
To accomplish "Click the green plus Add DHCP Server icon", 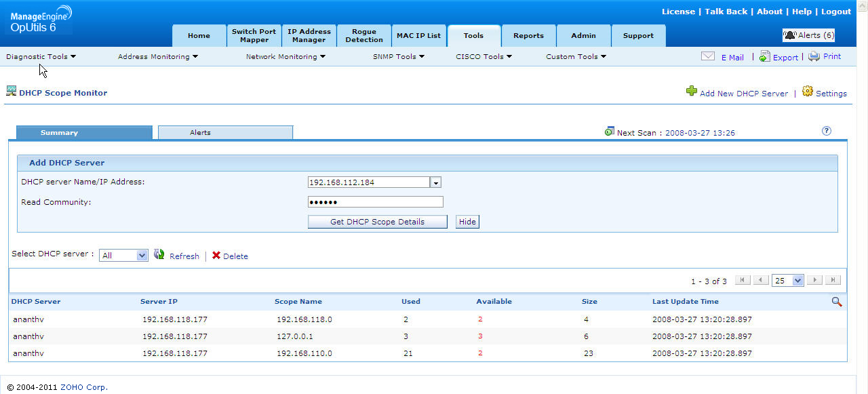I will (x=691, y=91).
